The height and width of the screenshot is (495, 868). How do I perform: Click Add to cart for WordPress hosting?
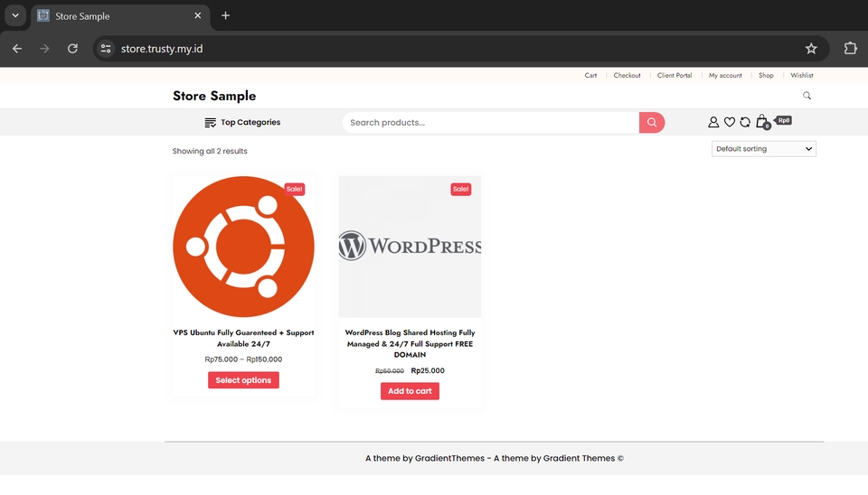410,391
